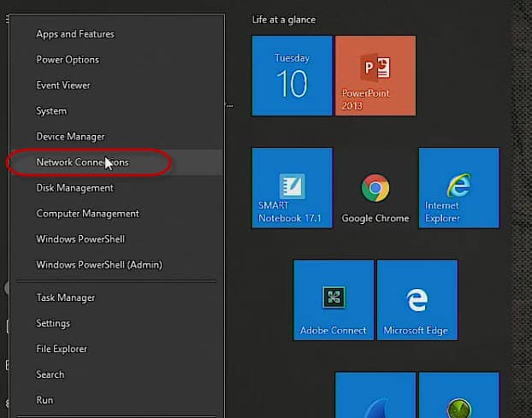Launch the Adobe Connect tile
This screenshot has height=418, width=532.
tap(334, 300)
